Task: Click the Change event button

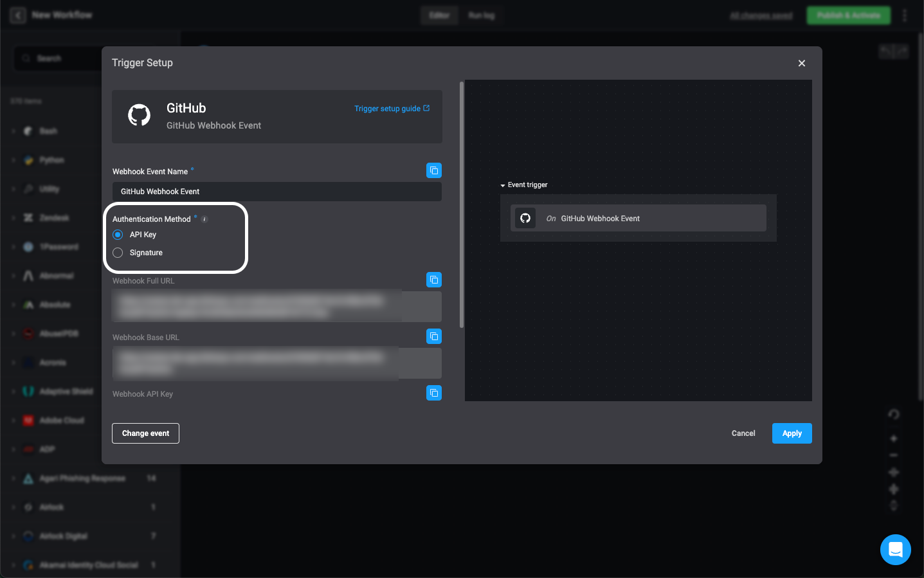Action: [145, 433]
